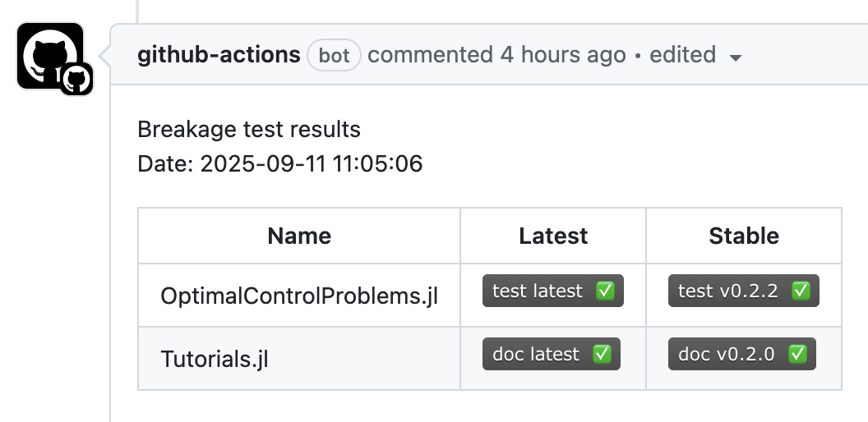Viewport: 868px width, 422px height.
Task: Click the Latest column header
Action: (x=553, y=236)
